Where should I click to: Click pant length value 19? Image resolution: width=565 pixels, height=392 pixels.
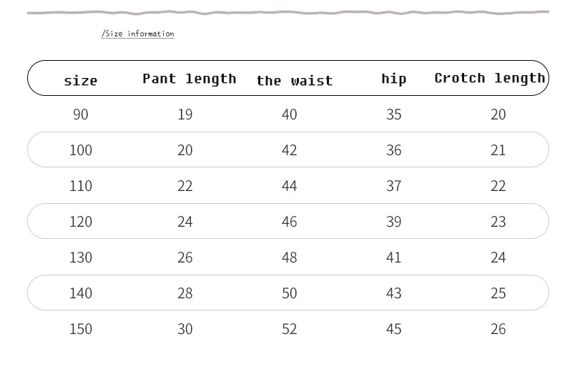click(185, 114)
